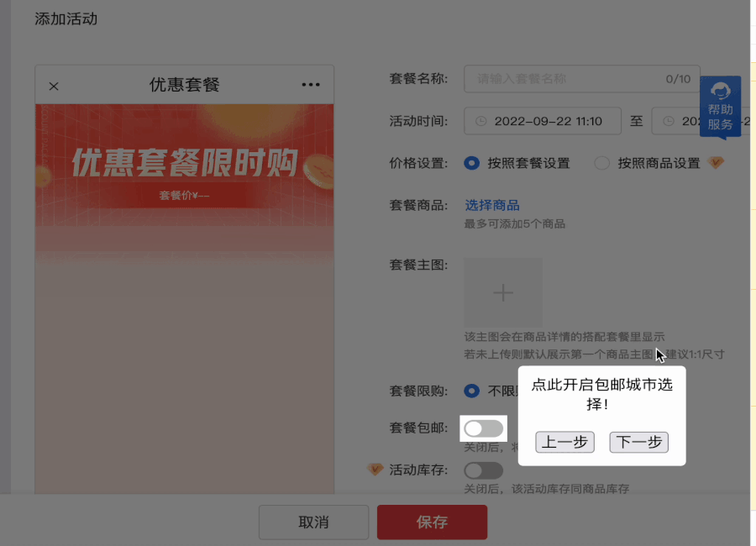Viewport: 756px width, 546px height.
Task: Click the plus icon to upload 套餐主图
Action: click(502, 293)
